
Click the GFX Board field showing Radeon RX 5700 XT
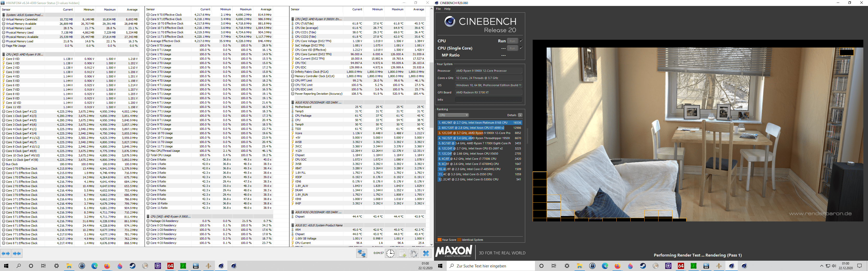click(488, 92)
